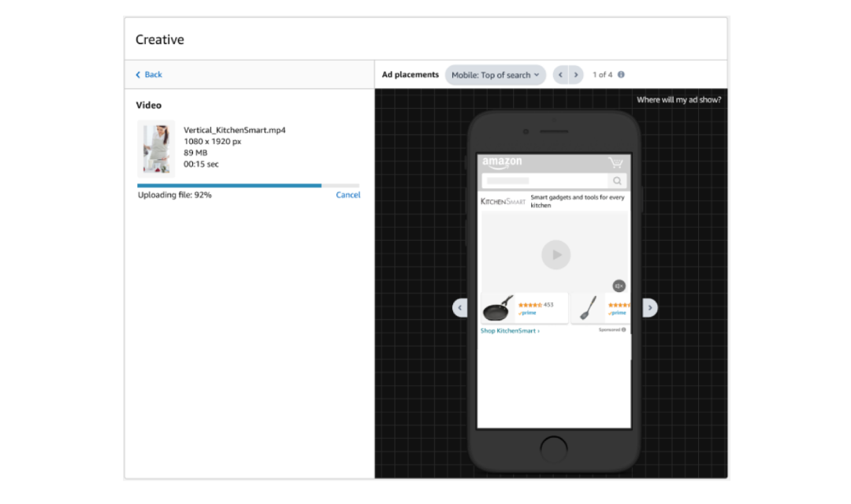The width and height of the screenshot is (851, 504).
Task: Click the frying pan product image
Action: point(498,308)
